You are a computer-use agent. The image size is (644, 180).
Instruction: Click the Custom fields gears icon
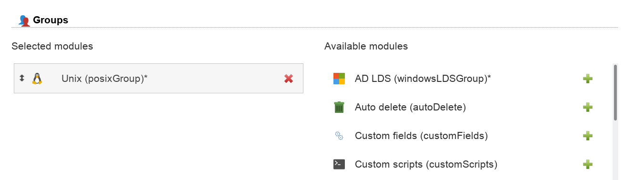339,136
